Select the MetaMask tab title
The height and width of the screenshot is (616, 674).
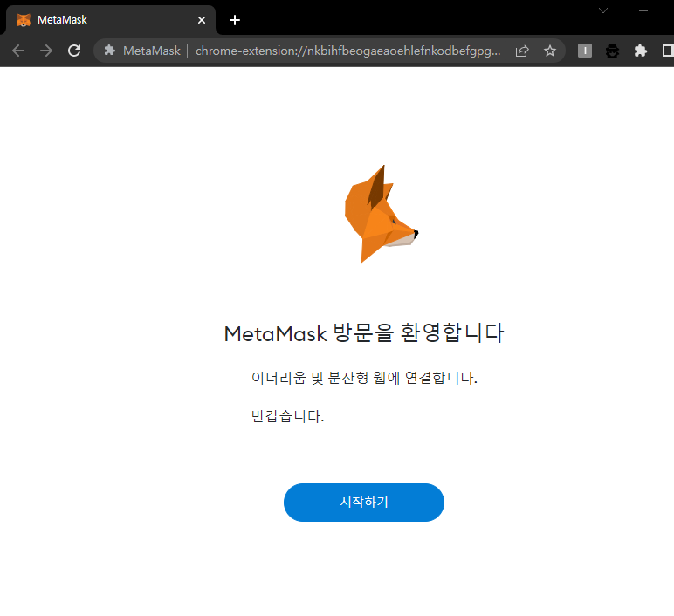[x=62, y=20]
